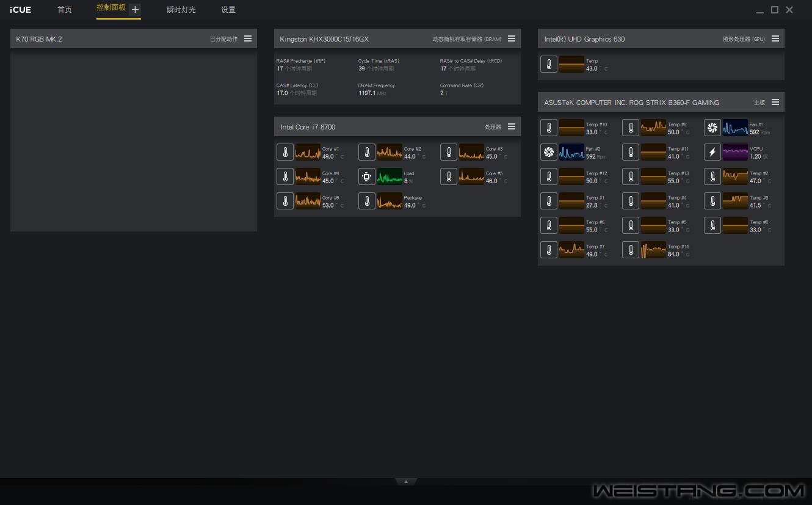Switch to the 首页 tab
The image size is (812, 505).
coord(65,10)
